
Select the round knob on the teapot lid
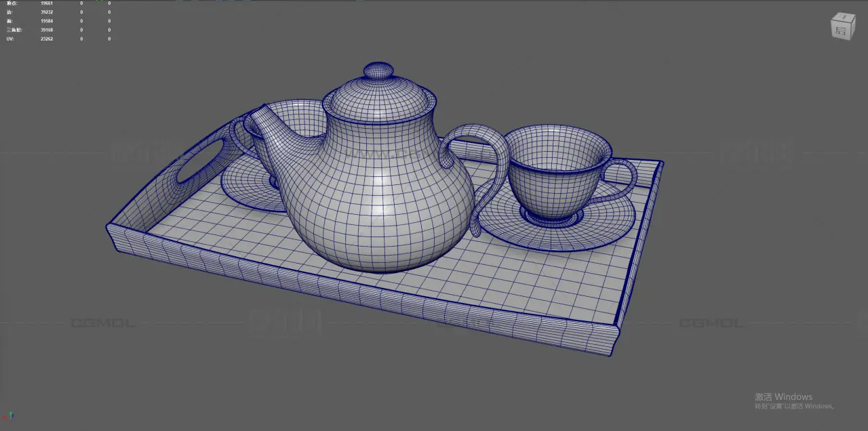[378, 70]
